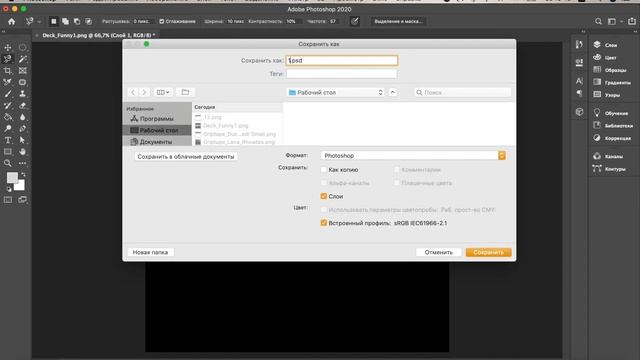Select the Brush tool

click(x=8, y=94)
